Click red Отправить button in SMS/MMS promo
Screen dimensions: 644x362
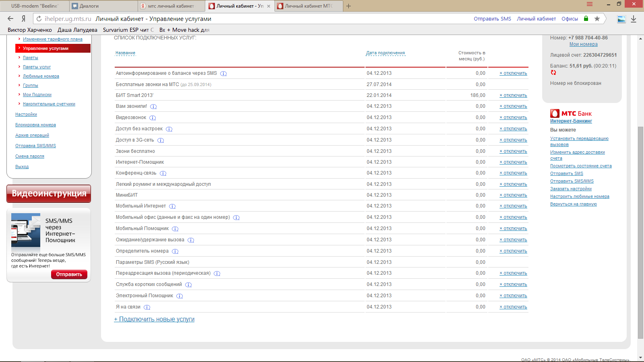click(x=69, y=274)
